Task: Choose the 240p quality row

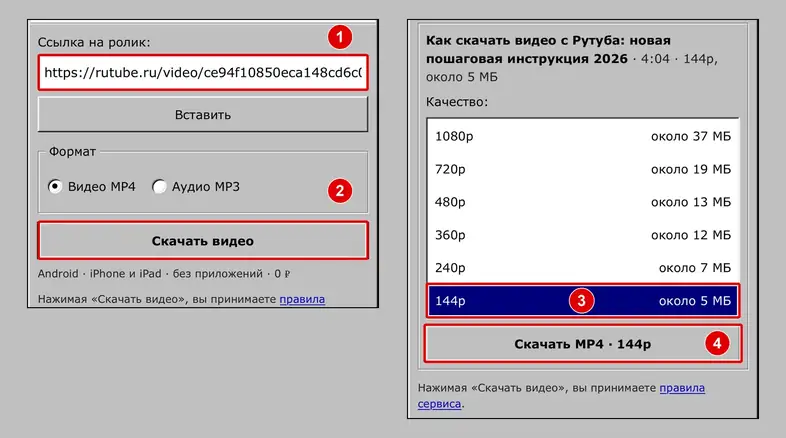Action: point(583,268)
